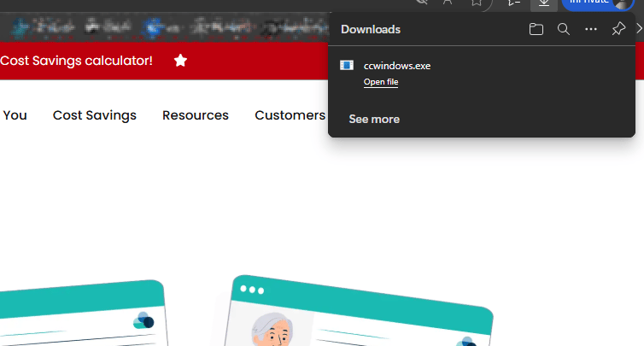Viewport: 644px width, 346px height.
Task: Open the You navigation item
Action: (15, 115)
